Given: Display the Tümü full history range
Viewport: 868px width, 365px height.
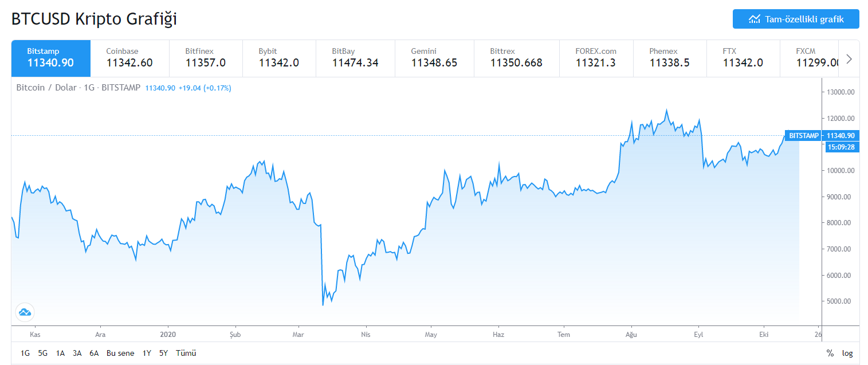Looking at the screenshot, I should [x=186, y=353].
